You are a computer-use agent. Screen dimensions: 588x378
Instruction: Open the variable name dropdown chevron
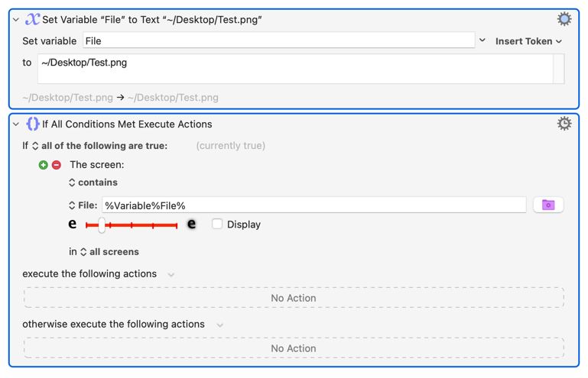coord(482,40)
